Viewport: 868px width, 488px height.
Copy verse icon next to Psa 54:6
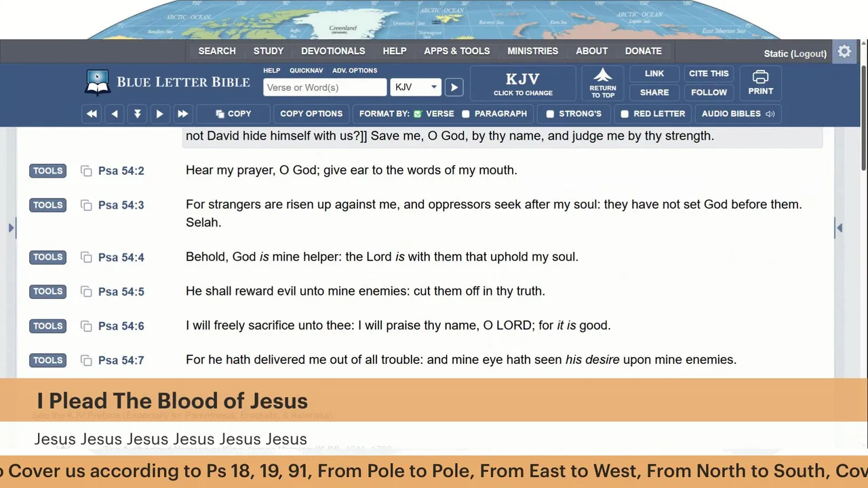coord(86,326)
